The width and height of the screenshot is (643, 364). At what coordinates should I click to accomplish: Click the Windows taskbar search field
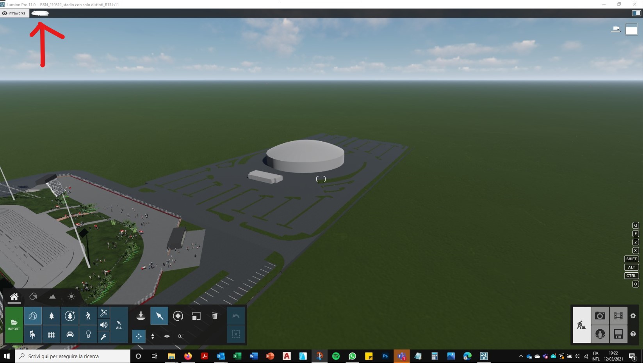[73, 356]
